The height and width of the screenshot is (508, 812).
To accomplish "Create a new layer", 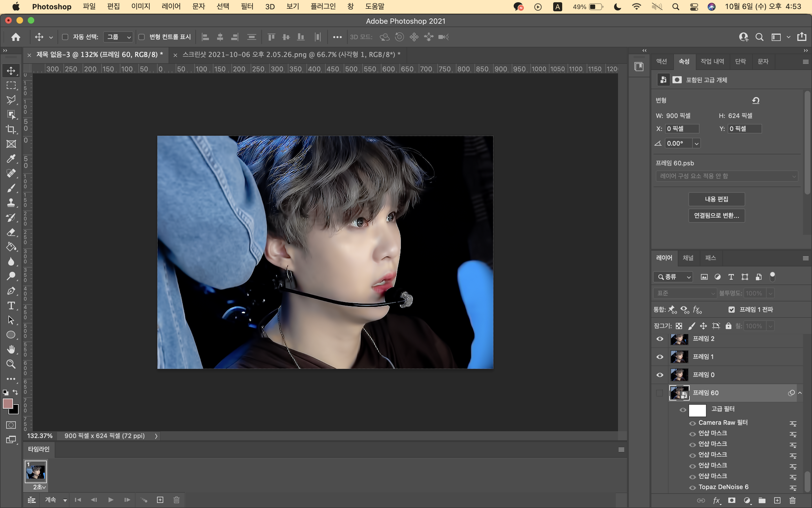I will coord(777,501).
